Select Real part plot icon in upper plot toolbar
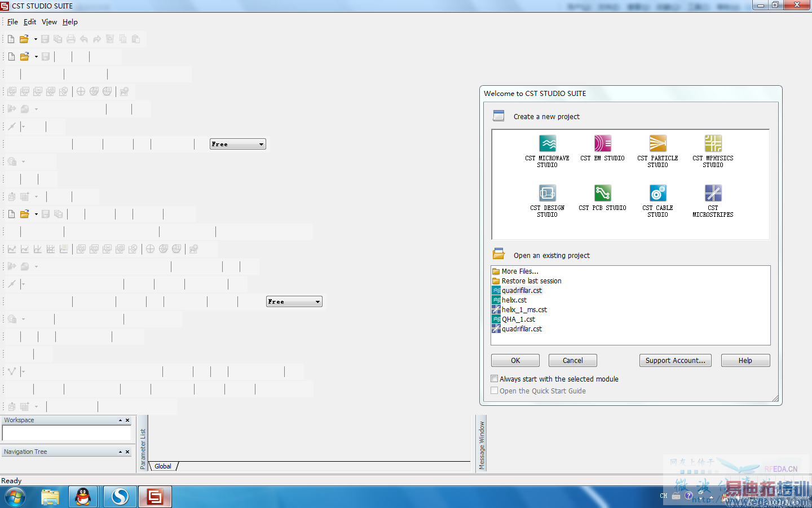The height and width of the screenshot is (508, 812). (12, 91)
